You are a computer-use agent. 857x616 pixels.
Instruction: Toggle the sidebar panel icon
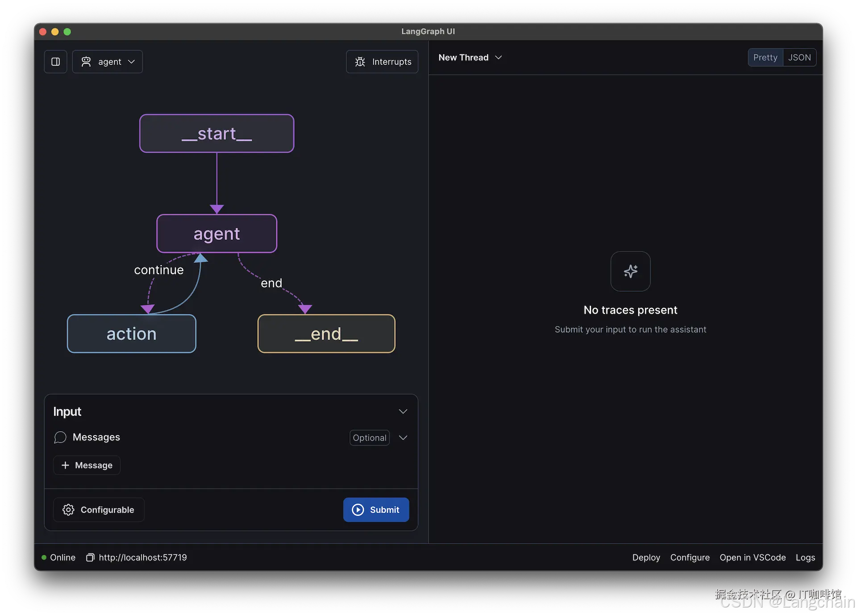(55, 62)
